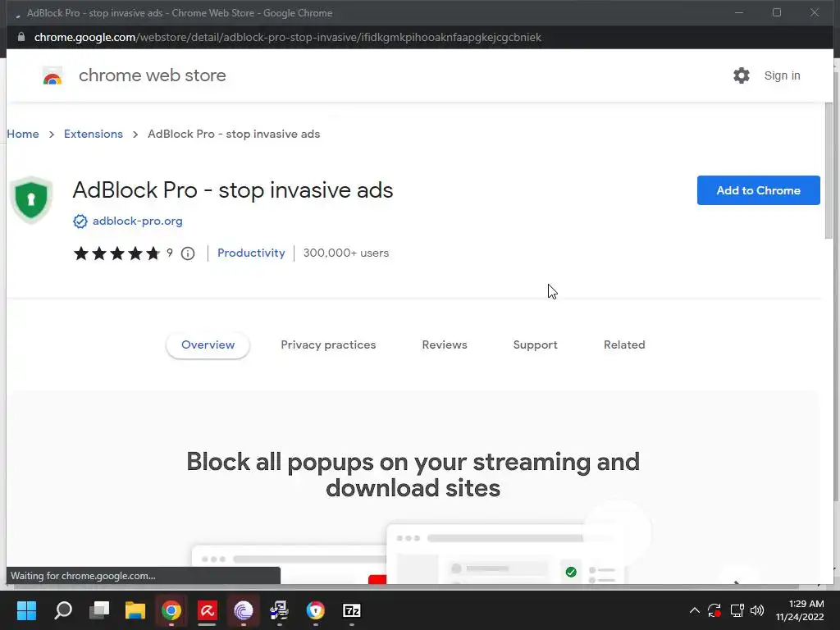Switch to the Reviews tab
Viewport: 840px width, 630px height.
click(445, 345)
